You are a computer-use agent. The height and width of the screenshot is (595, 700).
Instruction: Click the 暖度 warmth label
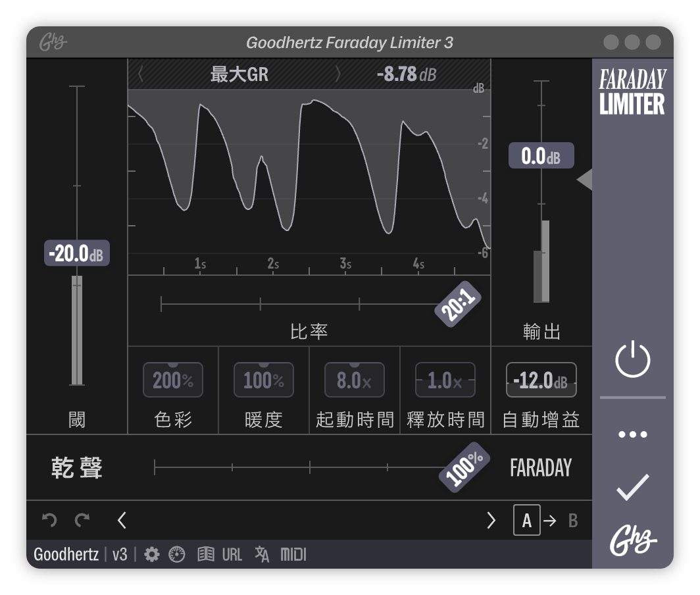[264, 420]
